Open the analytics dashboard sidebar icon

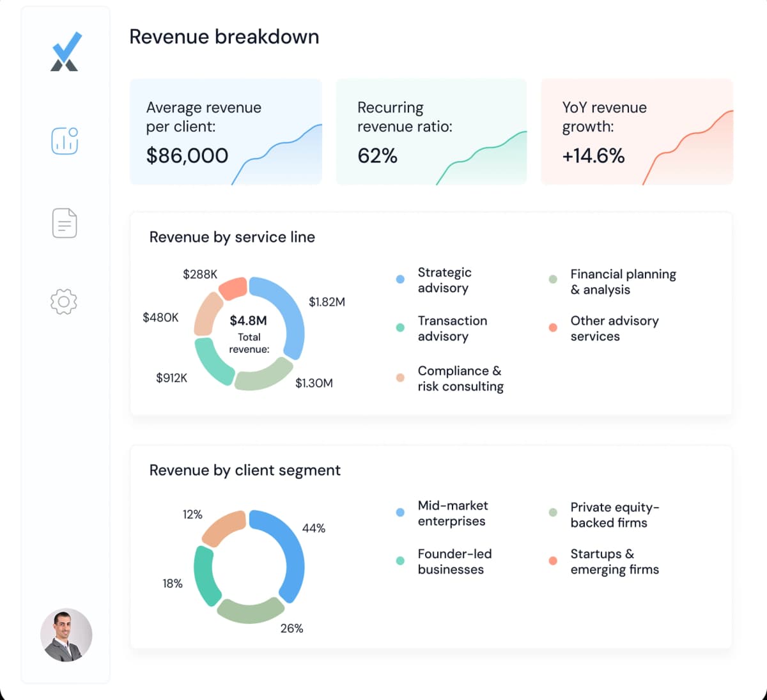(64, 141)
